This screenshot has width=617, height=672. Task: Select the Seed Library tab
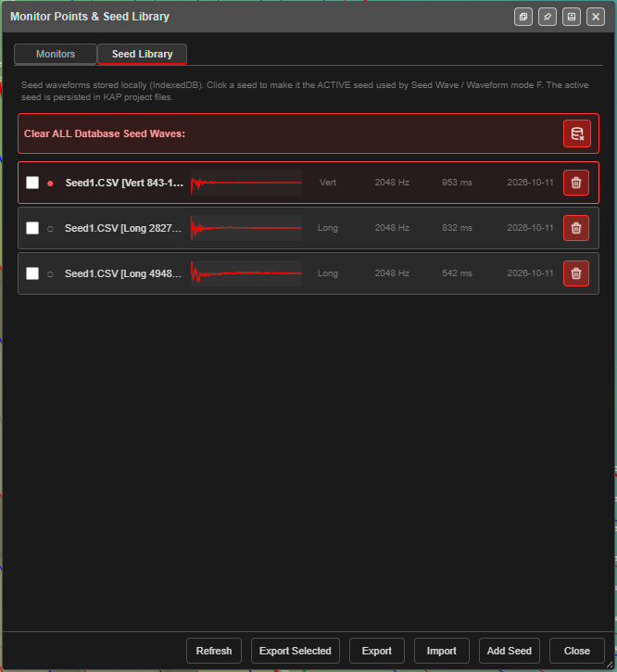point(143,54)
